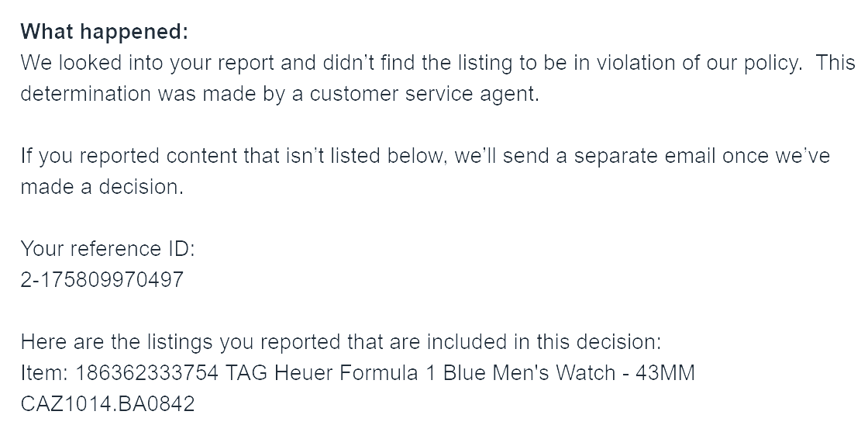Click the phrase "customer service agent"
Viewport: 868px width, 439px height.
[x=423, y=94]
